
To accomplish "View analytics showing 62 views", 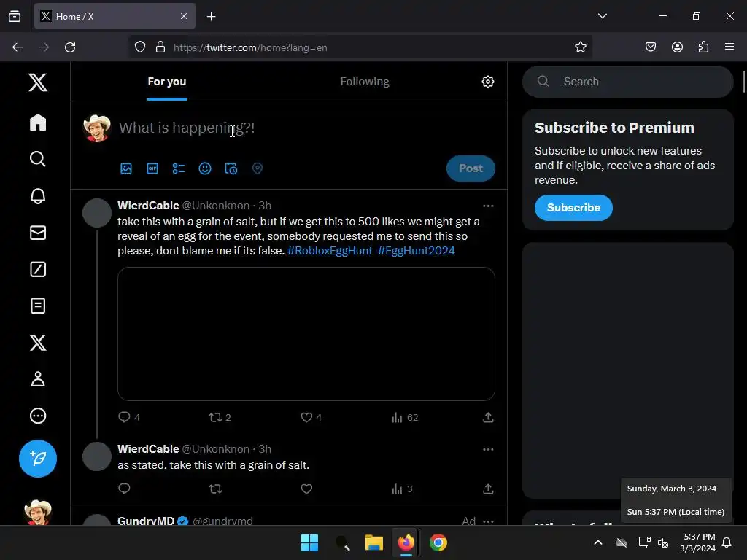I will pos(405,418).
